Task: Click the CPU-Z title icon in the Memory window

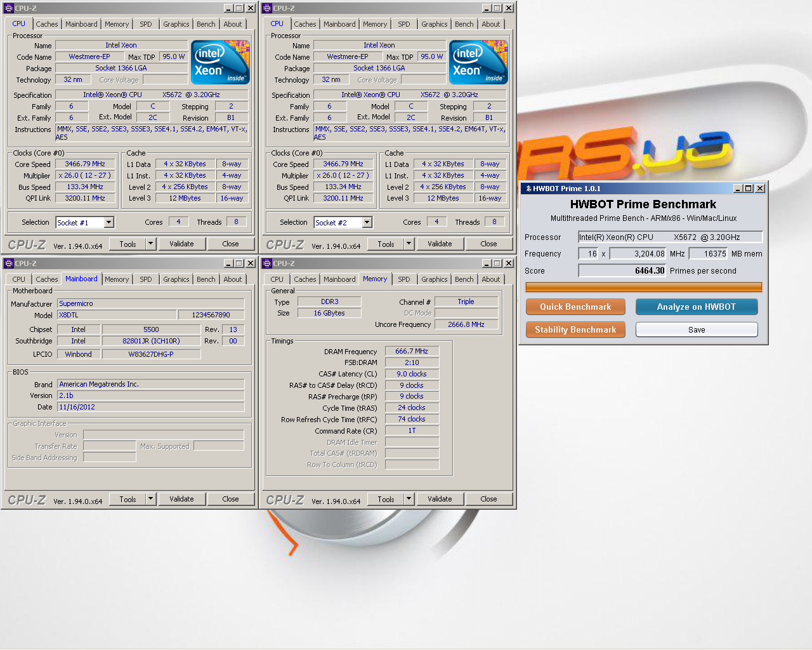Action: (266, 263)
